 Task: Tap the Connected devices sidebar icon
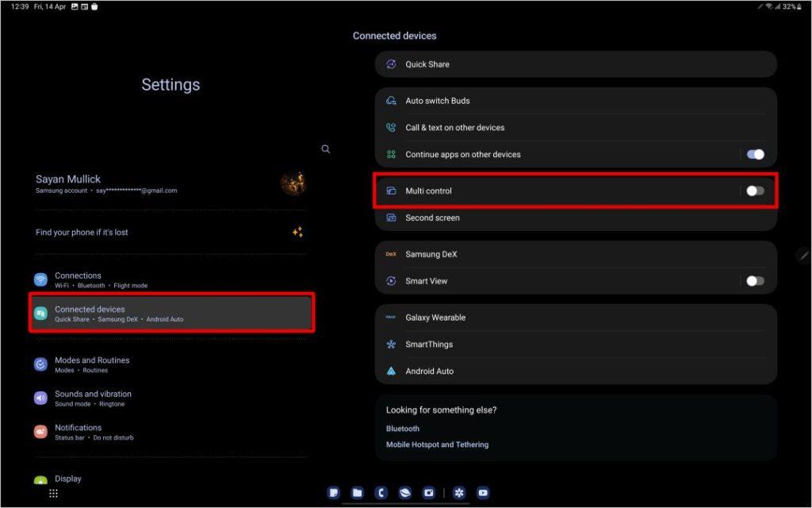41,313
